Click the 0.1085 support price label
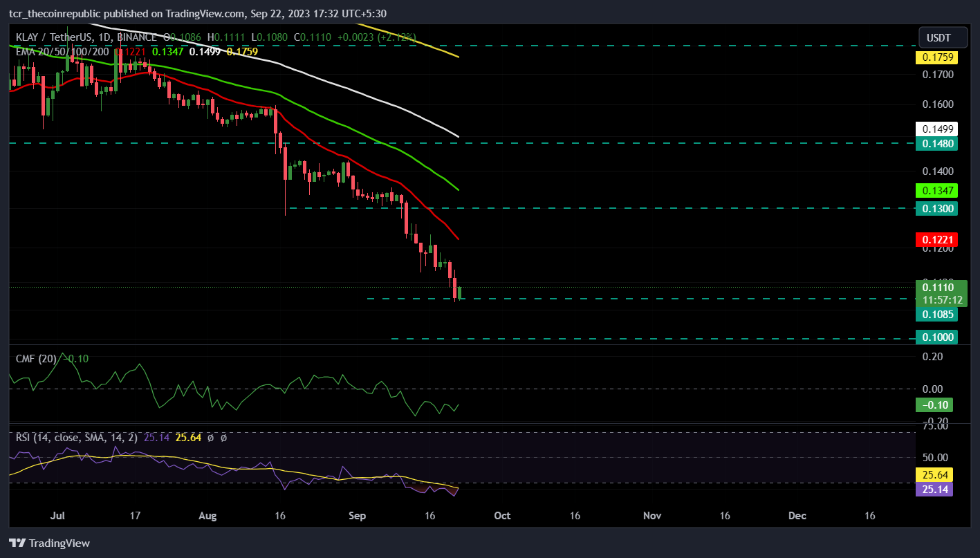 936,315
